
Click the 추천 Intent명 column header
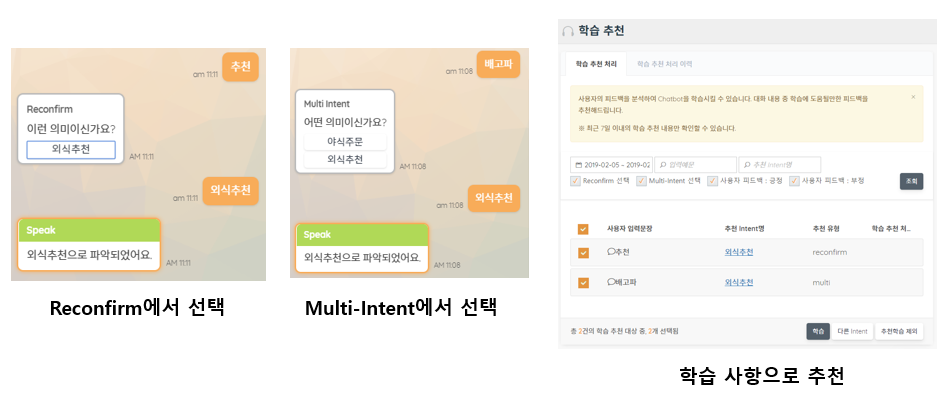[x=744, y=229]
